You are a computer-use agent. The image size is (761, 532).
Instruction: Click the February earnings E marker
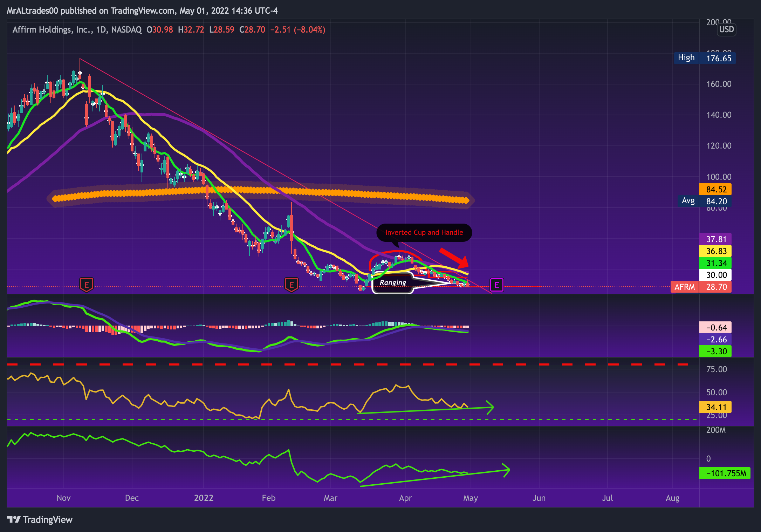point(292,285)
